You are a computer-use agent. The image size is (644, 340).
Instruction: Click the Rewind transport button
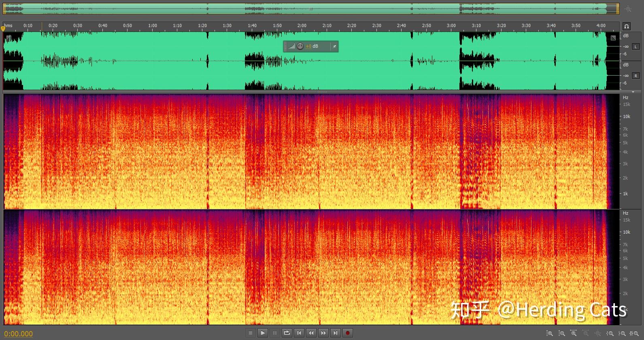311,333
